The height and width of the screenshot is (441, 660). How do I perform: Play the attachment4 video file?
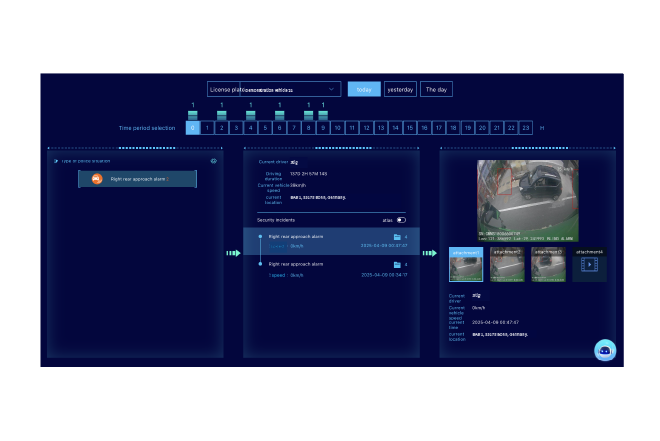click(x=590, y=265)
